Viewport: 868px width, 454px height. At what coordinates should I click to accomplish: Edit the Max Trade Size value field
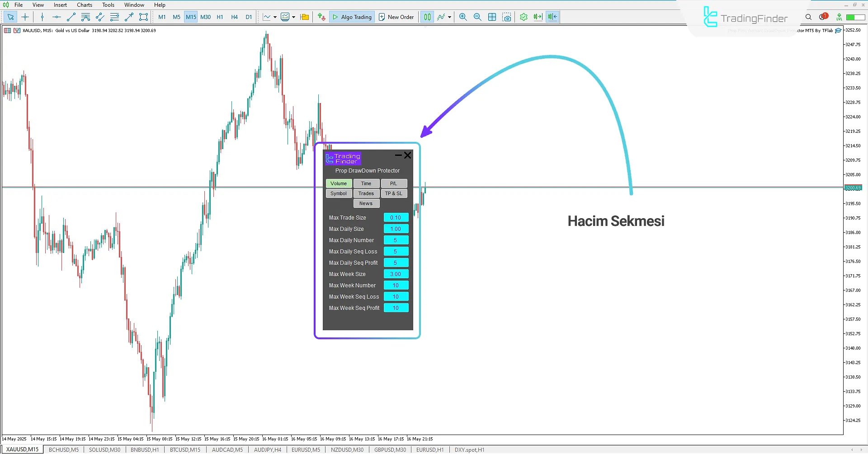(396, 217)
